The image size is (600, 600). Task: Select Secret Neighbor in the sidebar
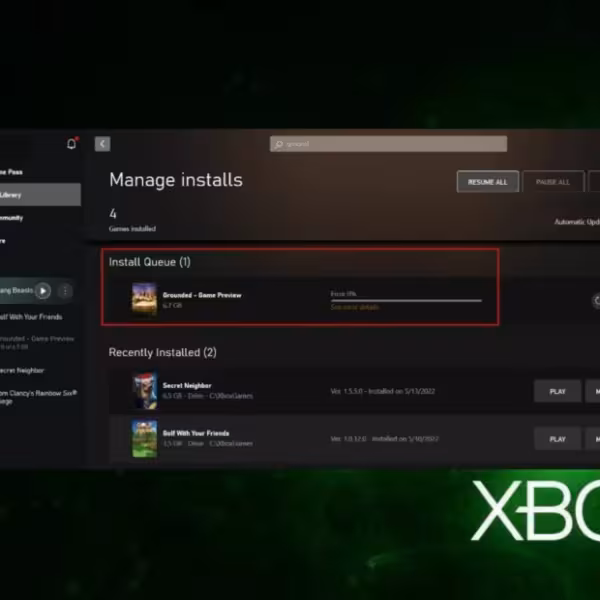pyautogui.click(x=22, y=370)
